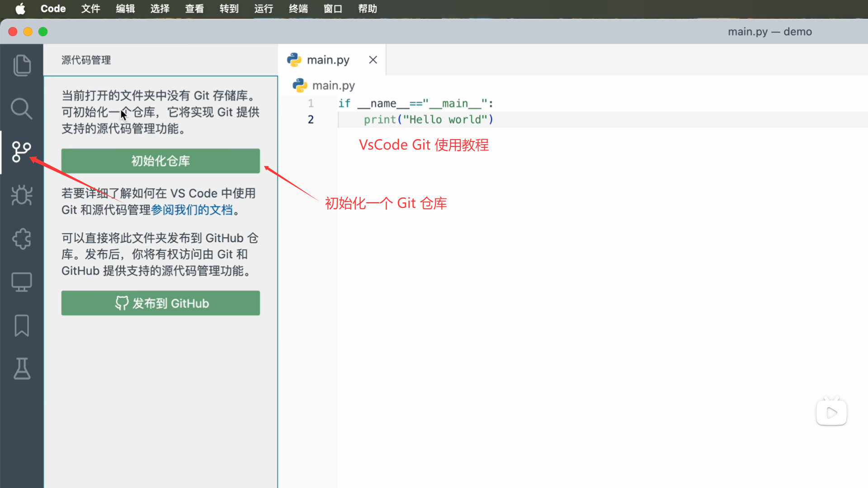Open the Search view in the activity bar
Image resolution: width=868 pixels, height=488 pixels.
(x=22, y=108)
